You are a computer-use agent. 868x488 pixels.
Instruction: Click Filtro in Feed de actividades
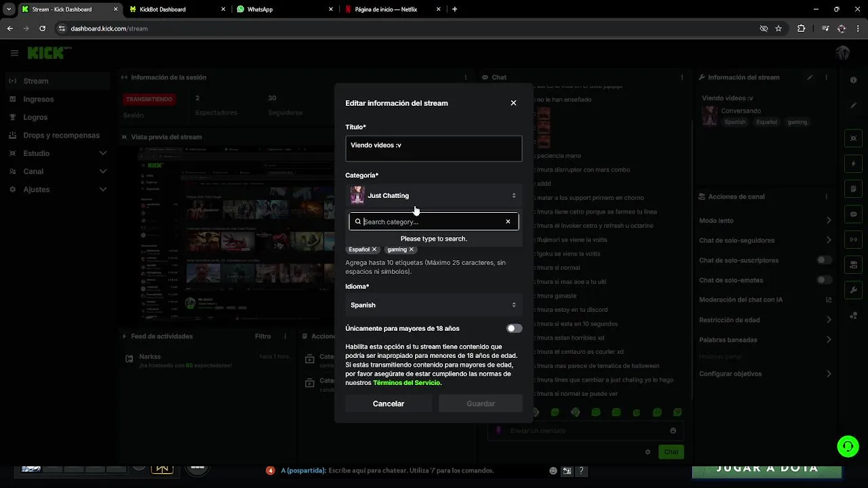(262, 336)
